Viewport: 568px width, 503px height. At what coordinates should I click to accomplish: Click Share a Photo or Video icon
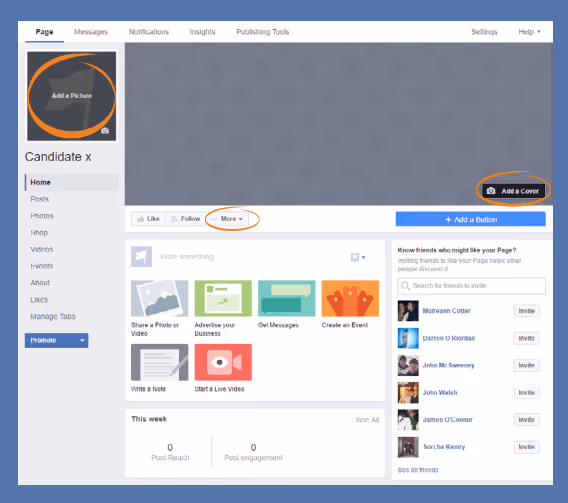(x=160, y=298)
